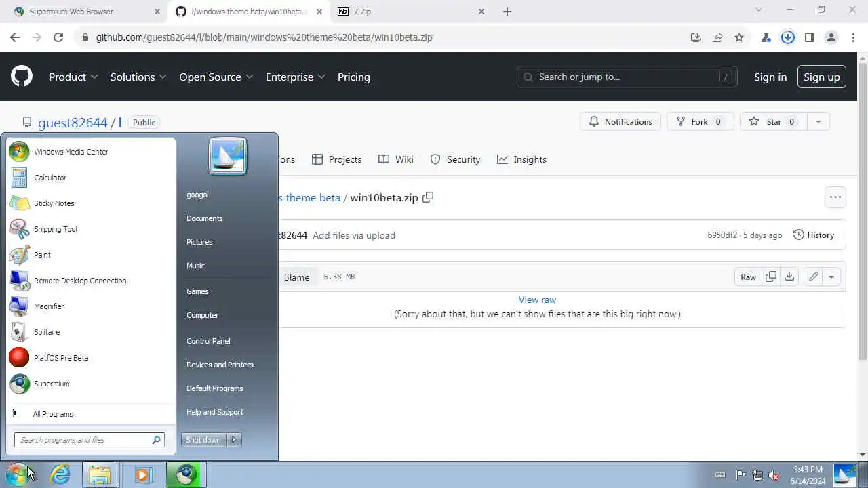
Task: Open Windows Media Center from Start menu
Action: [91, 152]
